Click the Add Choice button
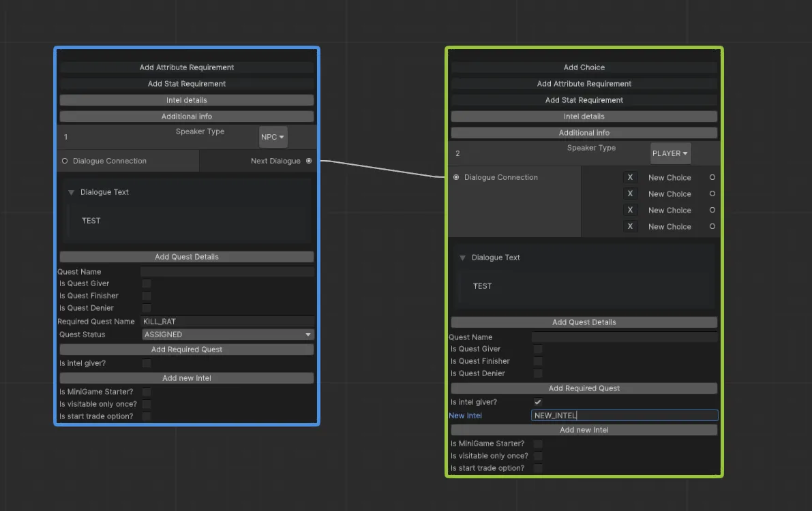Viewport: 812px width, 511px height. [584, 67]
